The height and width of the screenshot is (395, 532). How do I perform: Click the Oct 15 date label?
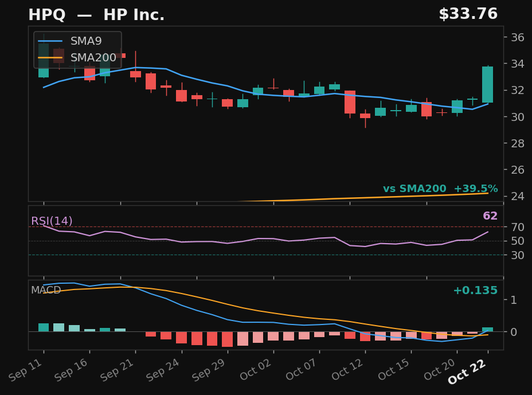point(394,369)
